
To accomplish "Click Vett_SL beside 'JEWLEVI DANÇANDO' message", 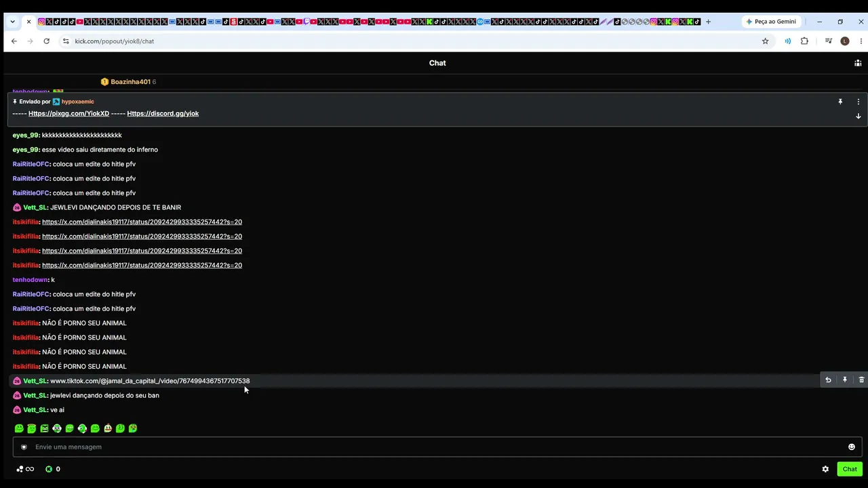I will click(x=35, y=207).
